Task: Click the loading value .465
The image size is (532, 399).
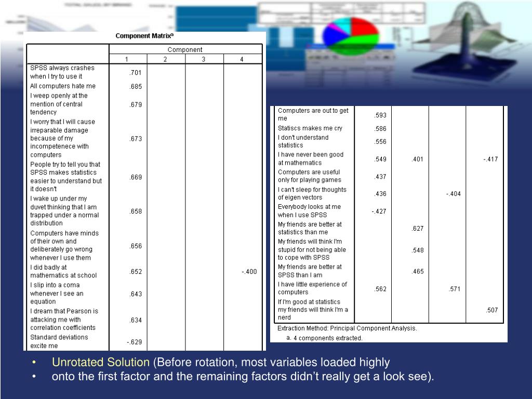Action: [x=417, y=271]
